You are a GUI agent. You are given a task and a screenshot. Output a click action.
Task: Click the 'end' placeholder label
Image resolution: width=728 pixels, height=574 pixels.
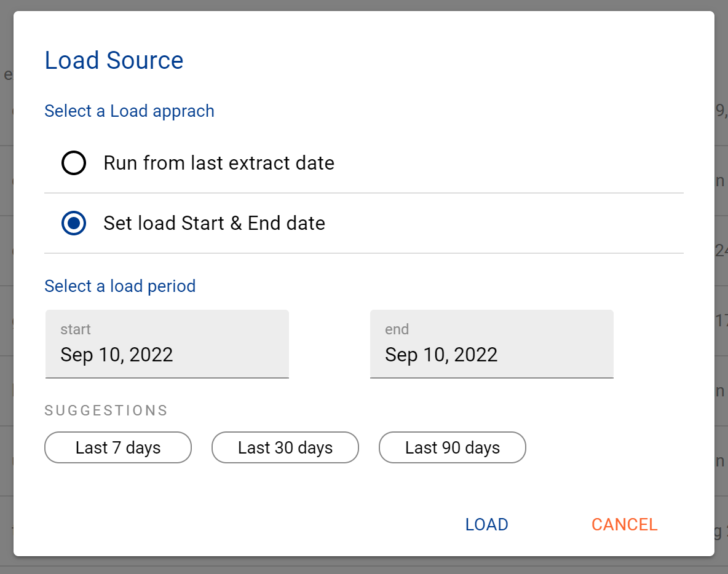[x=397, y=329]
